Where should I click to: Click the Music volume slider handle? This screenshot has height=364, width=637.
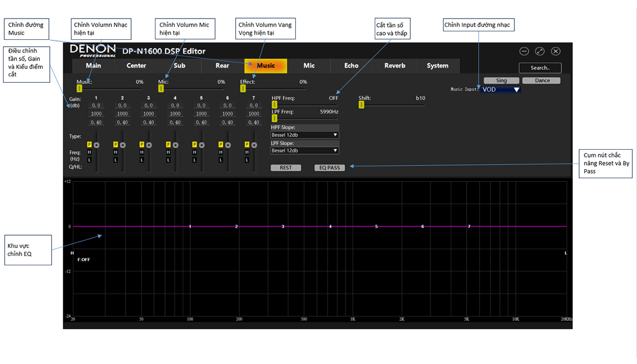click(79, 89)
